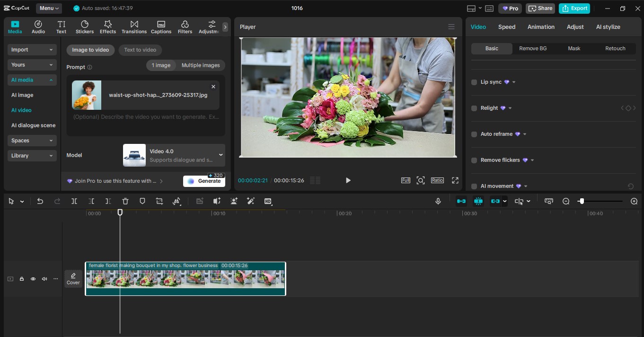Hide the video track with the eye icon

point(33,279)
